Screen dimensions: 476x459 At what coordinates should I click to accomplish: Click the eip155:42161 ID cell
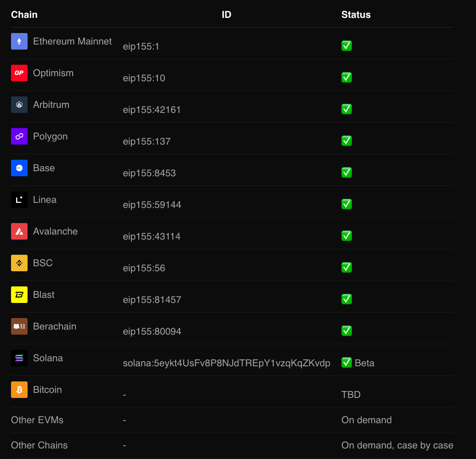[152, 110]
